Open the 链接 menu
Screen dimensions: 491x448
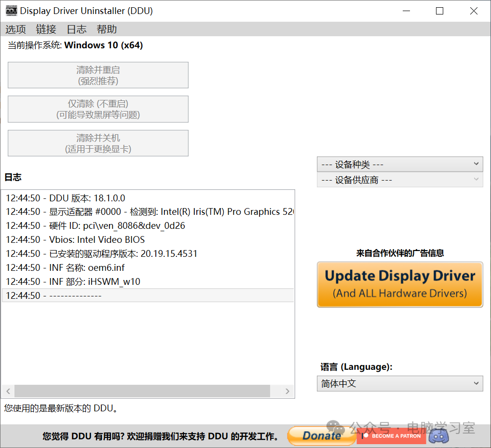tap(46, 29)
